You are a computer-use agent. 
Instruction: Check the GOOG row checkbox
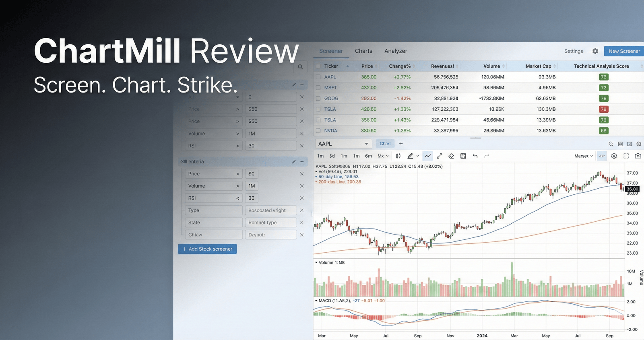click(x=318, y=99)
